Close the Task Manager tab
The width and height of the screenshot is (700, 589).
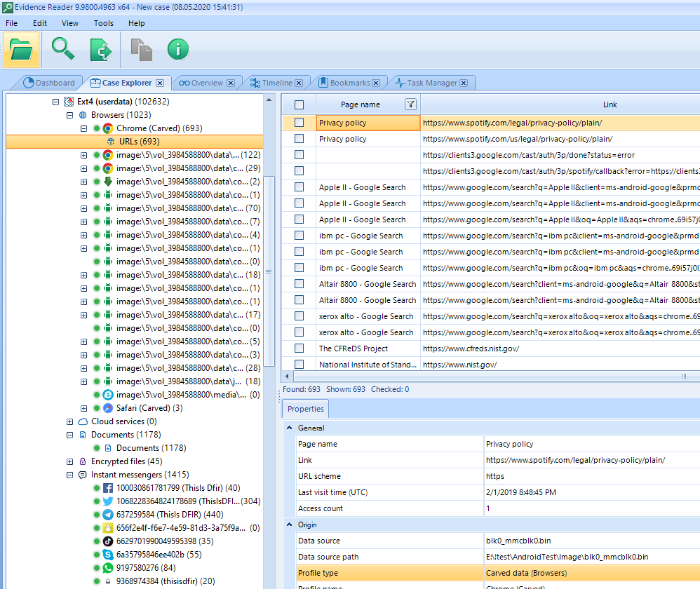click(464, 83)
